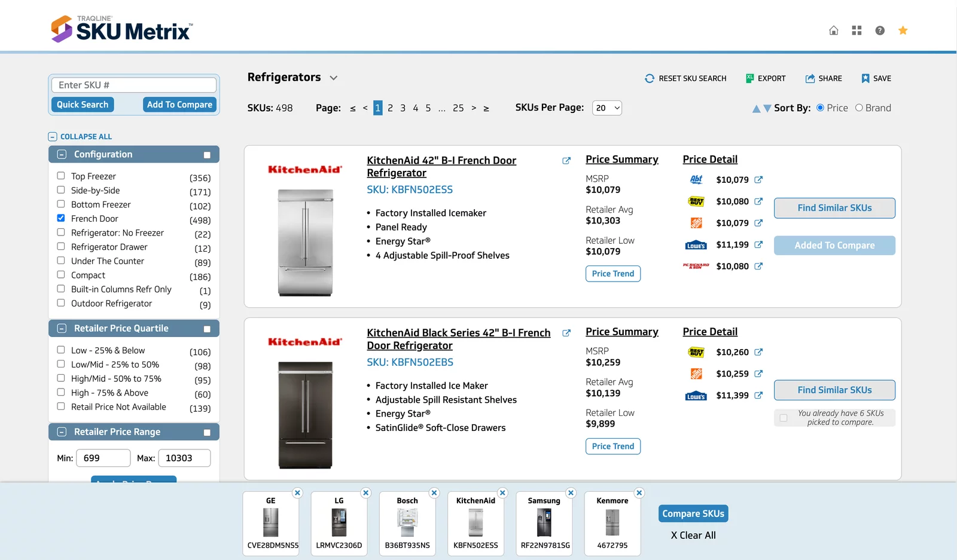Click Retailer Price Range header white square

click(x=207, y=433)
